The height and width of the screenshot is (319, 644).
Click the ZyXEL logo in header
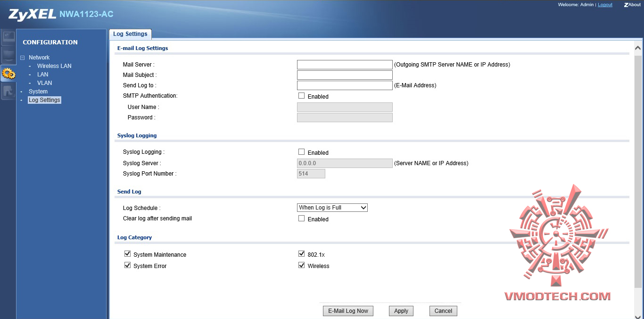tap(32, 15)
